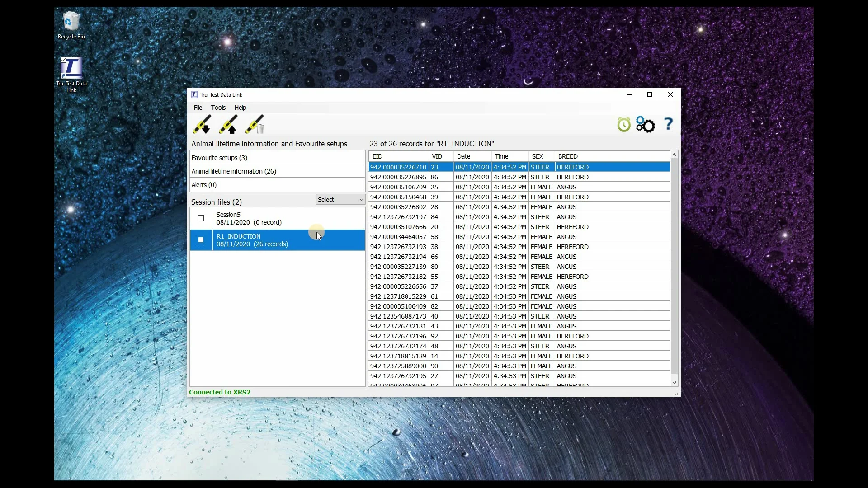Click the download from device stick-reader icon
This screenshot has height=488, width=868.
point(202,125)
